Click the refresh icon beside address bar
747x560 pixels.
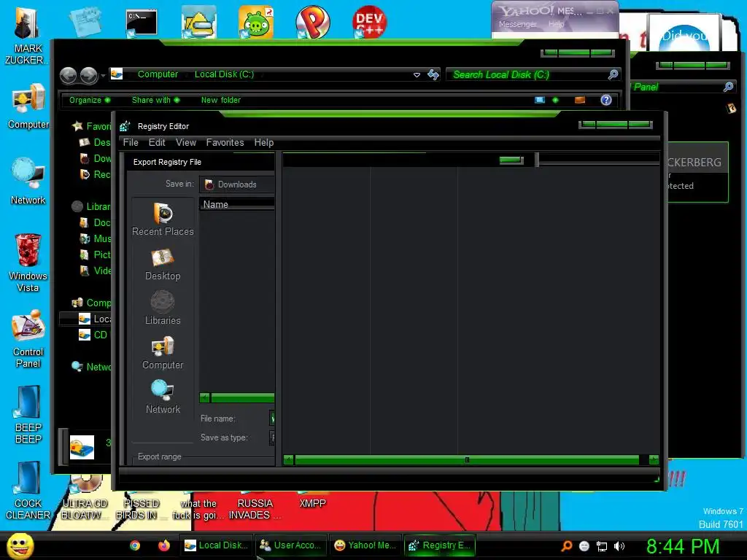(x=433, y=75)
